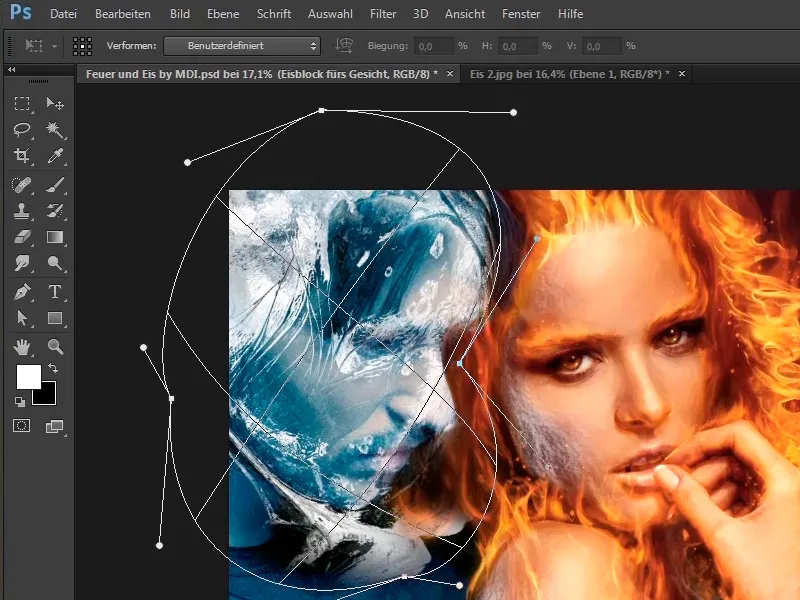This screenshot has height=600, width=800.
Task: Open the Hilfe menu
Action: (x=570, y=14)
